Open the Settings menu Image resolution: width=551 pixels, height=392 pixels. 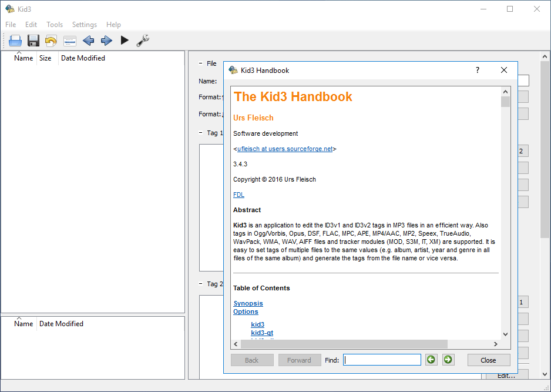pos(85,25)
